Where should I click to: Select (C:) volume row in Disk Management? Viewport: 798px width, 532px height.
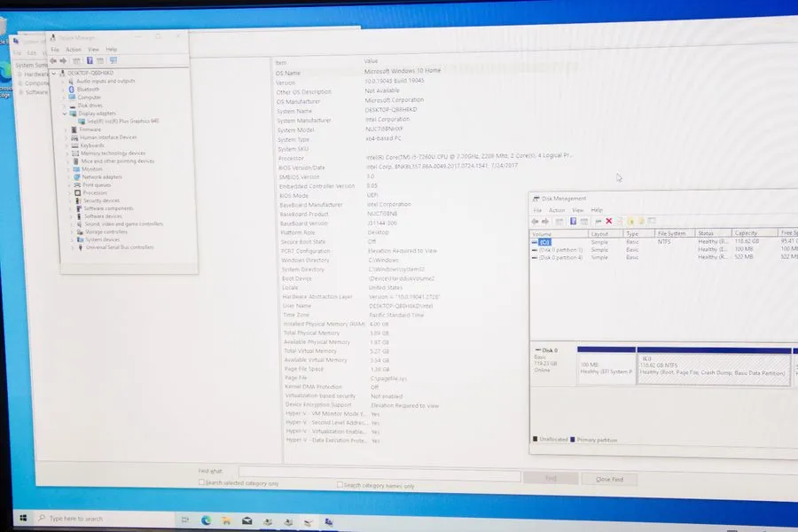tap(661, 242)
